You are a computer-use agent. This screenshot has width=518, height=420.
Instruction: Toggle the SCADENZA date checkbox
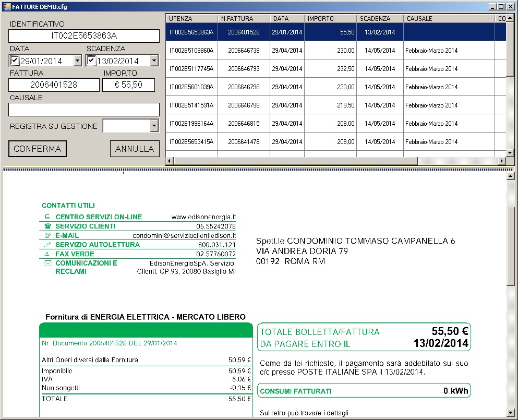click(x=91, y=61)
